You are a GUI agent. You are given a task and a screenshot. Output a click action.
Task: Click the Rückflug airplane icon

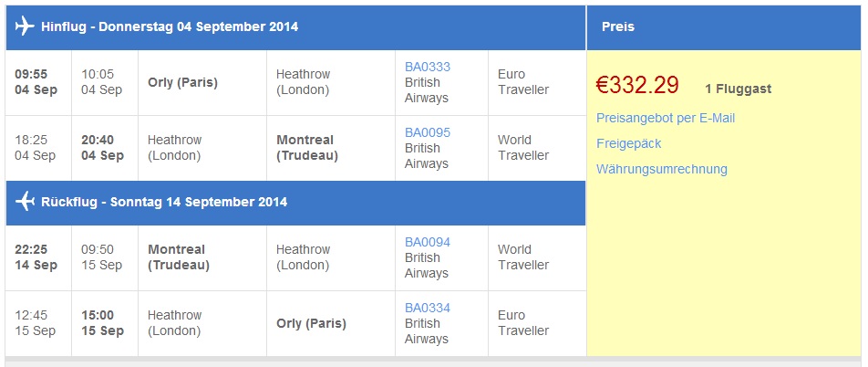[x=25, y=201]
